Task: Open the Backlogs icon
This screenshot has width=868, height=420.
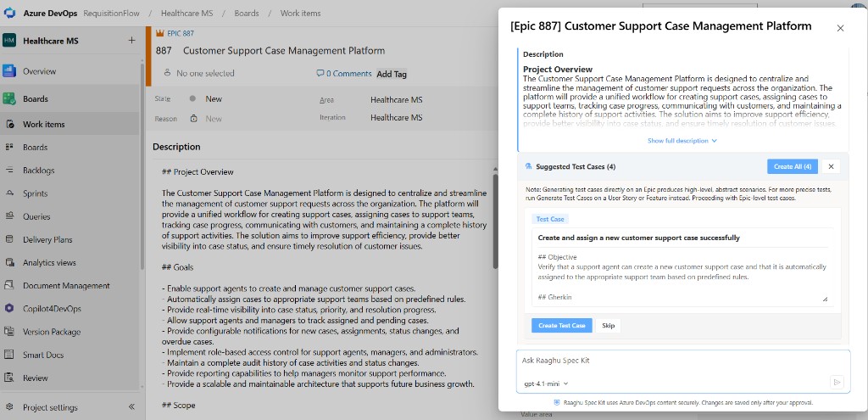Action: coord(9,170)
